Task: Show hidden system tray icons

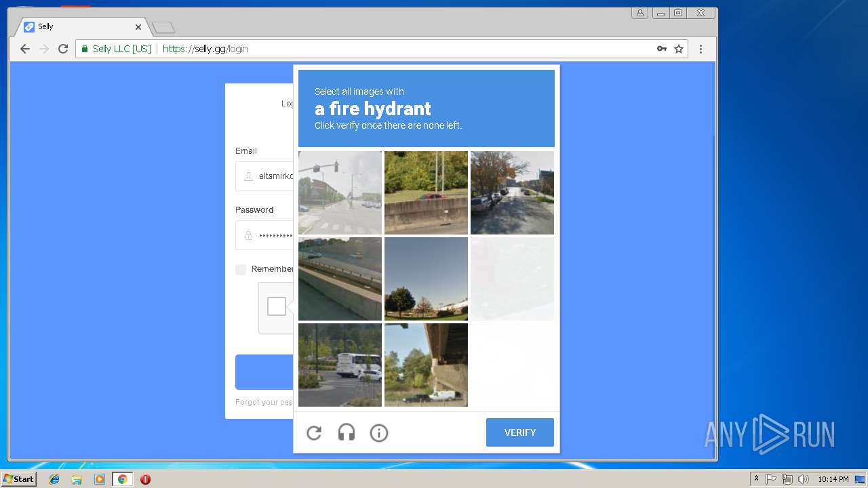Action: [757, 479]
